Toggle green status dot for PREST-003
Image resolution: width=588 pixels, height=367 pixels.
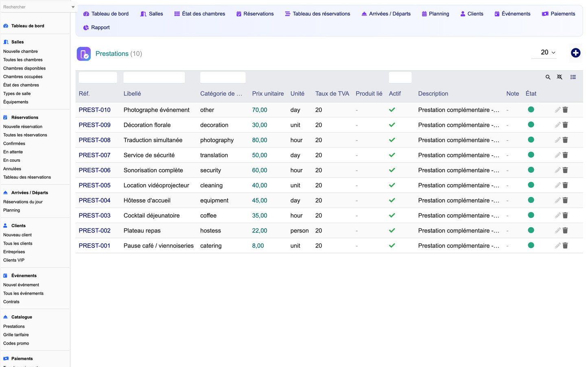pos(531,215)
